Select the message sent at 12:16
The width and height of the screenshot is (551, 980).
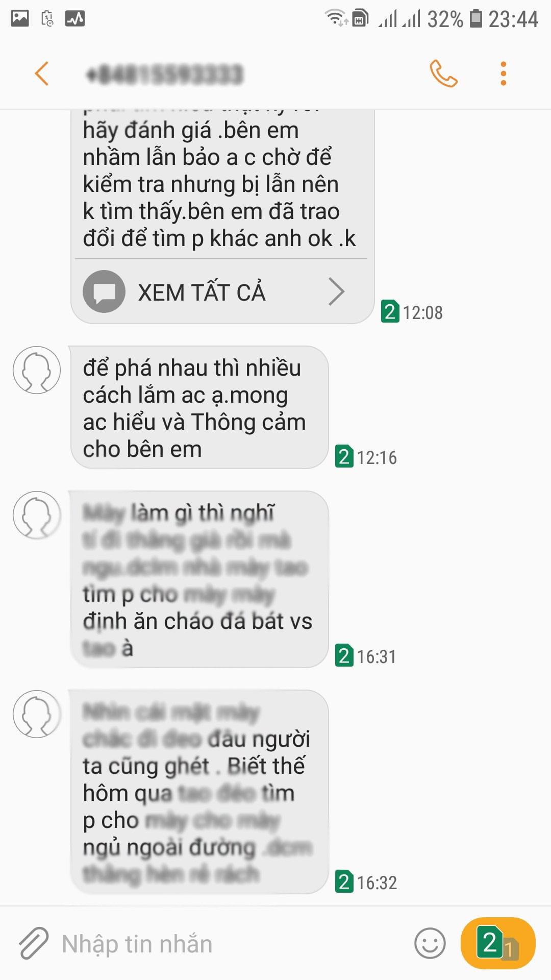pos(199,407)
